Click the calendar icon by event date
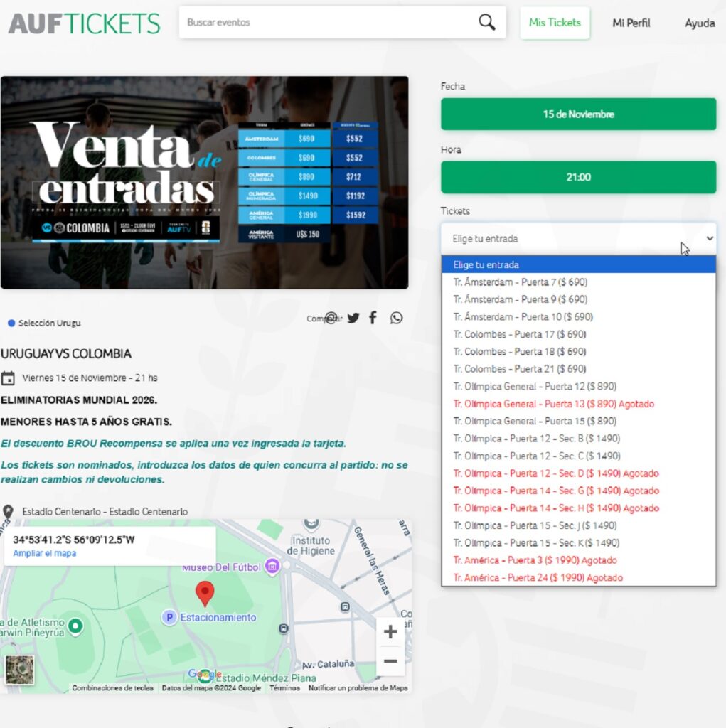Viewport: 726px width, 728px height. 8,378
